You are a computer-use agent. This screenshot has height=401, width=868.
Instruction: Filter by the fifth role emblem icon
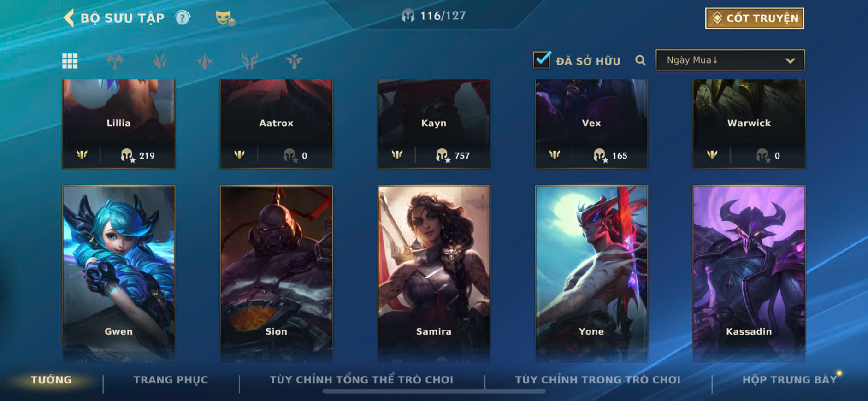click(x=294, y=61)
